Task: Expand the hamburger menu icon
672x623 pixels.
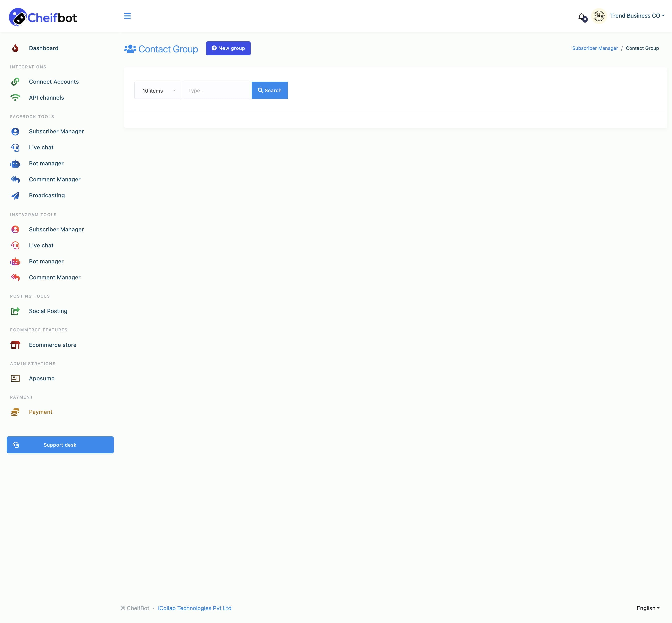Action: click(127, 16)
